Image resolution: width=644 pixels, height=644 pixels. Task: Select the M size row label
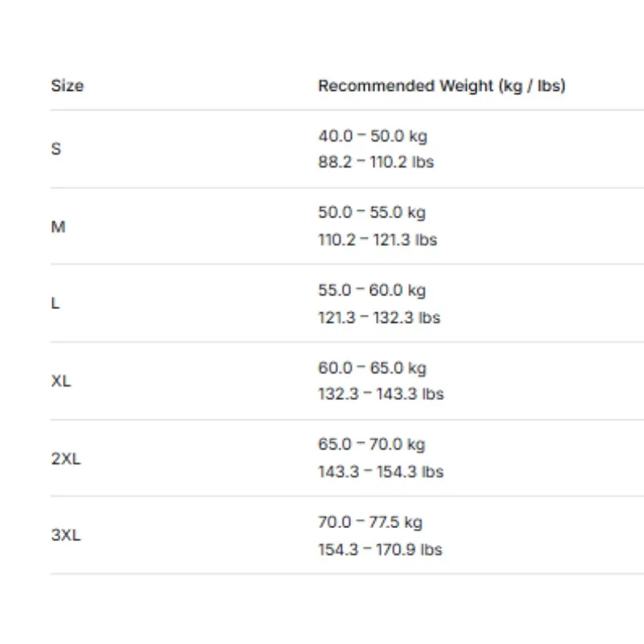pos(58,227)
